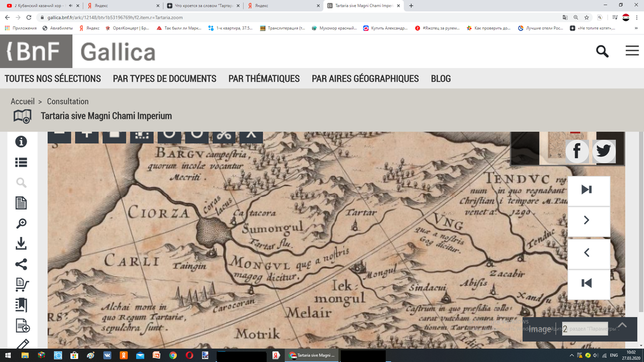Go to the next image
644x362 pixels.
point(588,220)
